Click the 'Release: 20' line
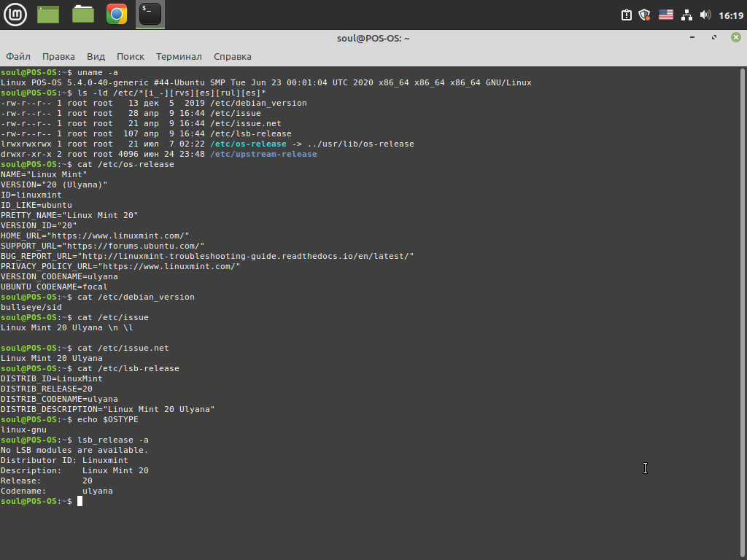The image size is (747, 560). 46,481
